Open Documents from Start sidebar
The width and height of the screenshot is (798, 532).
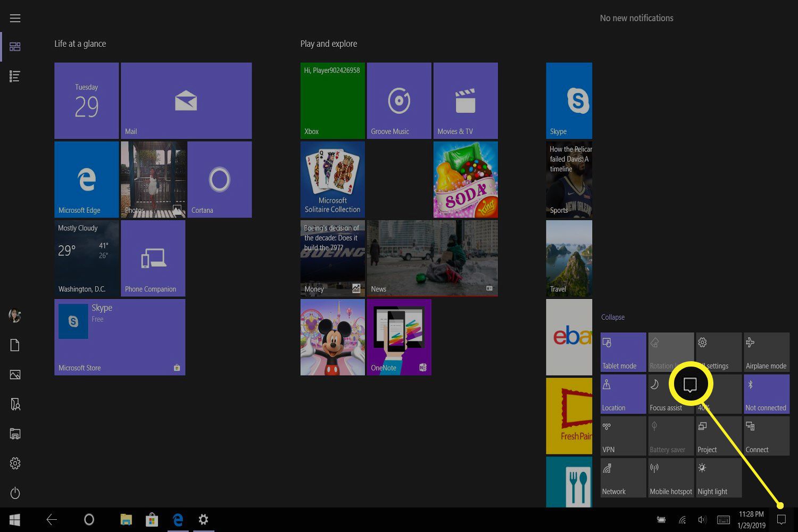[x=15, y=345]
